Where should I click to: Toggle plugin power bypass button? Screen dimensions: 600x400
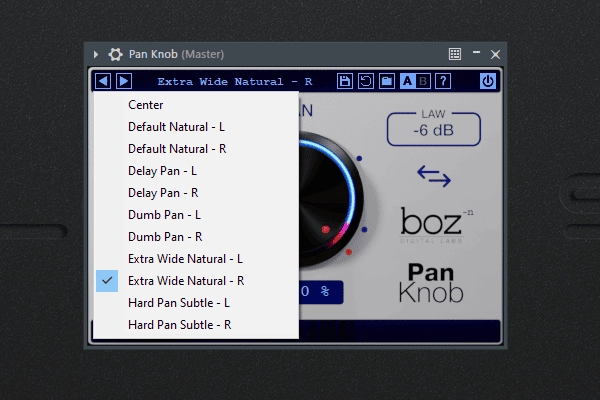pos(488,81)
